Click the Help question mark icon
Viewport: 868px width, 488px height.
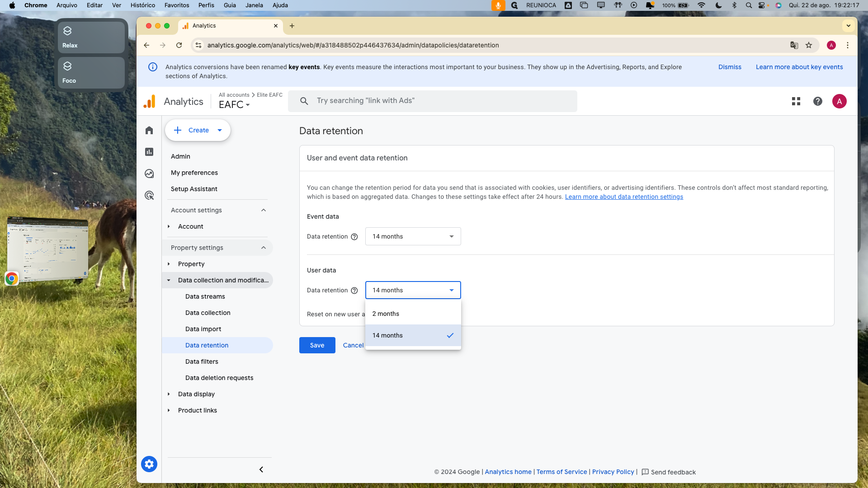(x=818, y=101)
